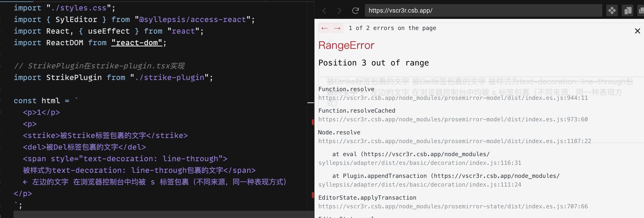Close the error overlay with the X
Image resolution: width=644 pixels, height=218 pixels.
pyautogui.click(x=637, y=31)
